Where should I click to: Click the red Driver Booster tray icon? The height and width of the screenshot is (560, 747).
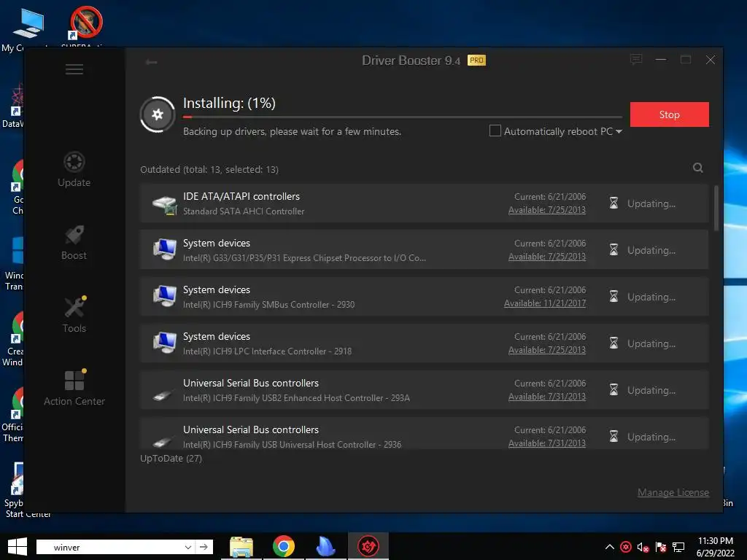(x=626, y=547)
